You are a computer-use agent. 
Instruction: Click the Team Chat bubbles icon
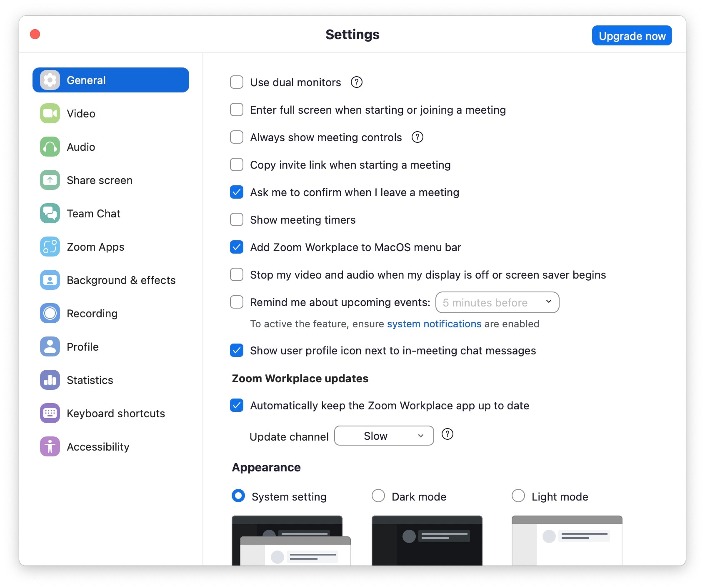[50, 213]
